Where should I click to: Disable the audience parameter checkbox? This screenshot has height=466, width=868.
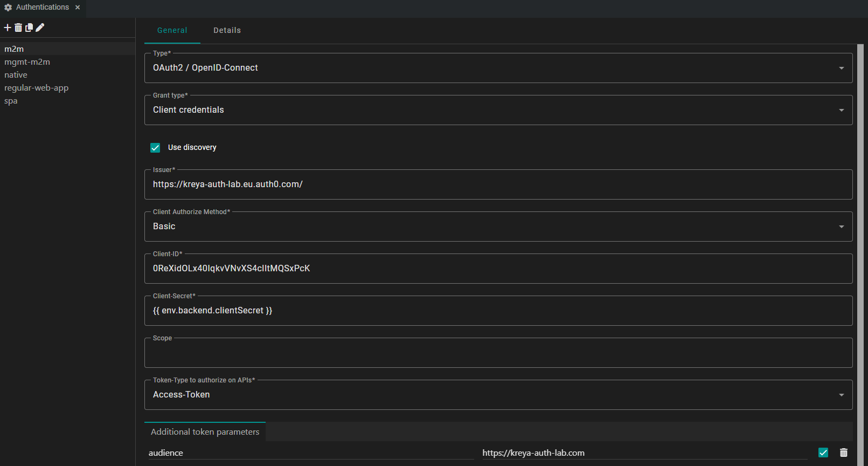point(823,453)
